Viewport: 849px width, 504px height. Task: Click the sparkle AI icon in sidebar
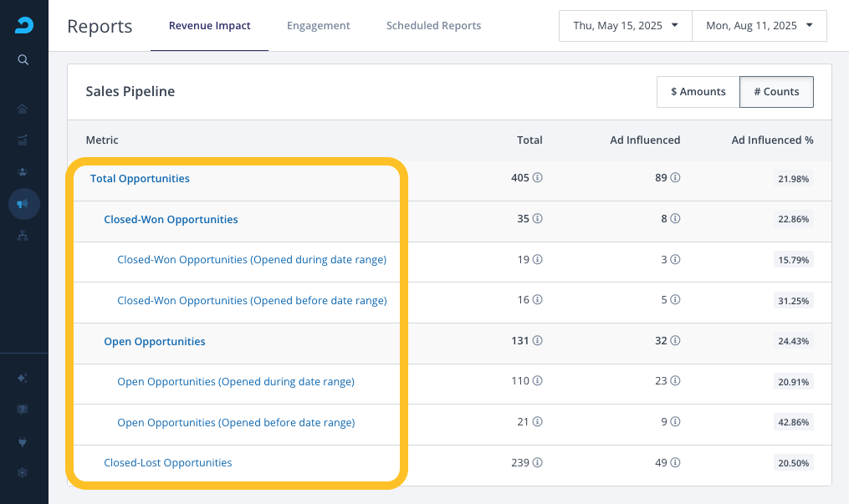tap(23, 378)
